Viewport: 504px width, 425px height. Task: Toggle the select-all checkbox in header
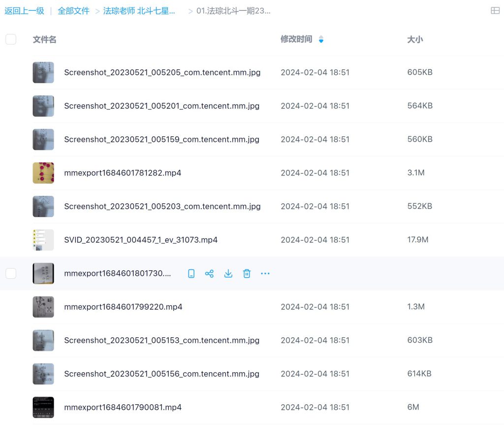click(11, 39)
